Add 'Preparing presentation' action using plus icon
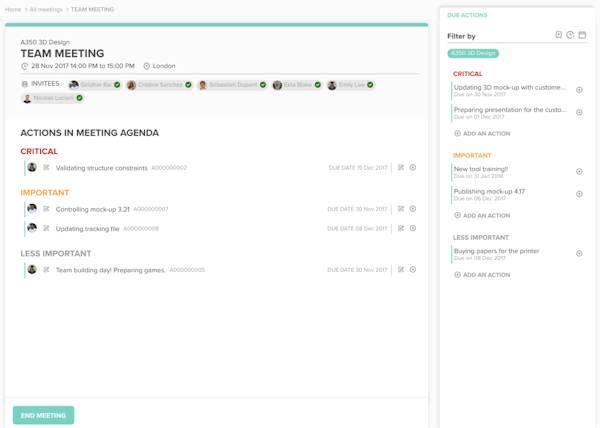The image size is (600, 428). coord(579,112)
